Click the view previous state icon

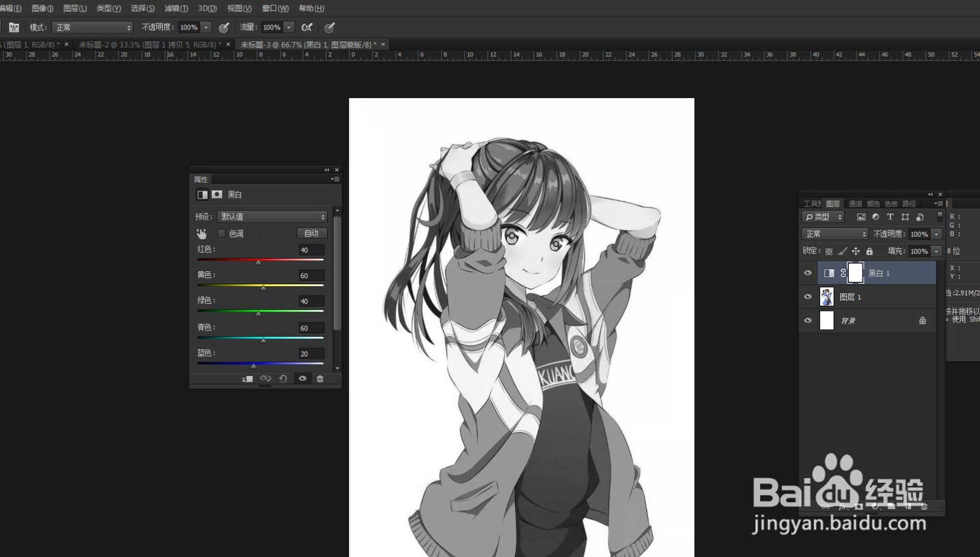point(265,379)
